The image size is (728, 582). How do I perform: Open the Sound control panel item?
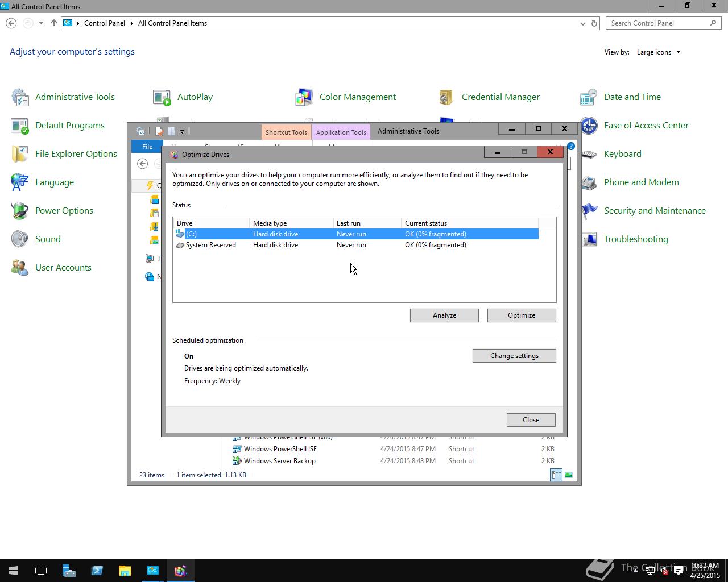point(36,239)
